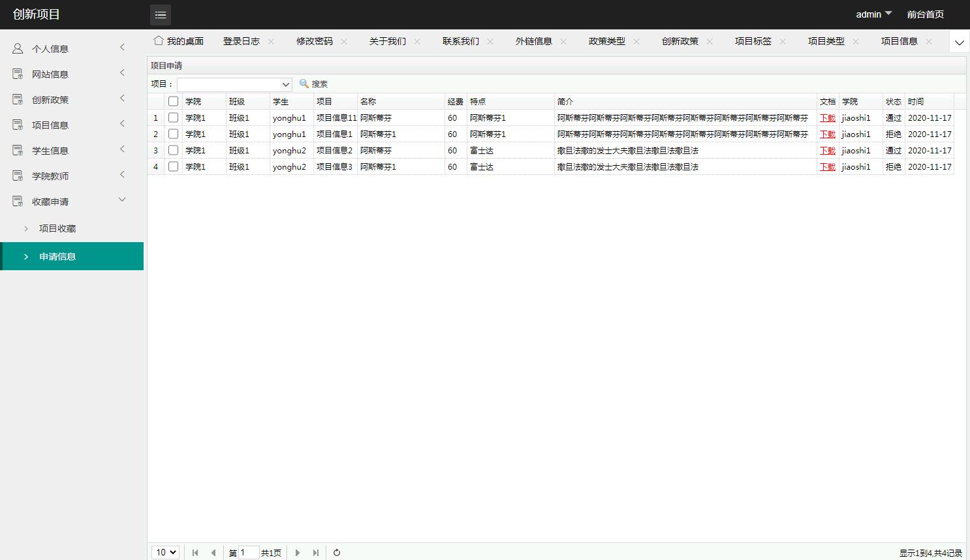Switch to the 修改密码 tab
This screenshot has width=970, height=560.
tap(315, 41)
